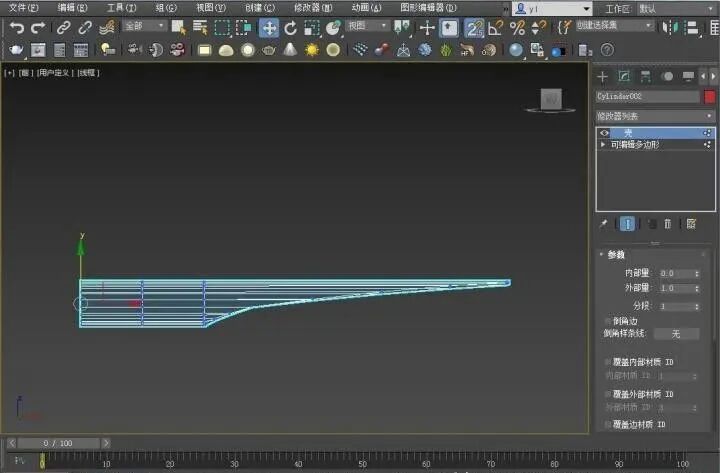
Task: Activate the Select and Move tool
Action: [x=269, y=28]
